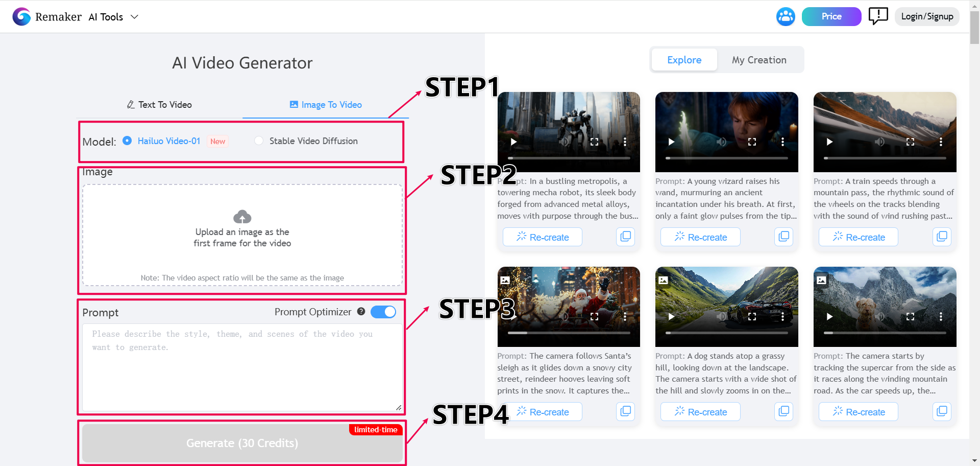Screen dimensions: 980x466
Task: Click the Price button
Action: [831, 16]
